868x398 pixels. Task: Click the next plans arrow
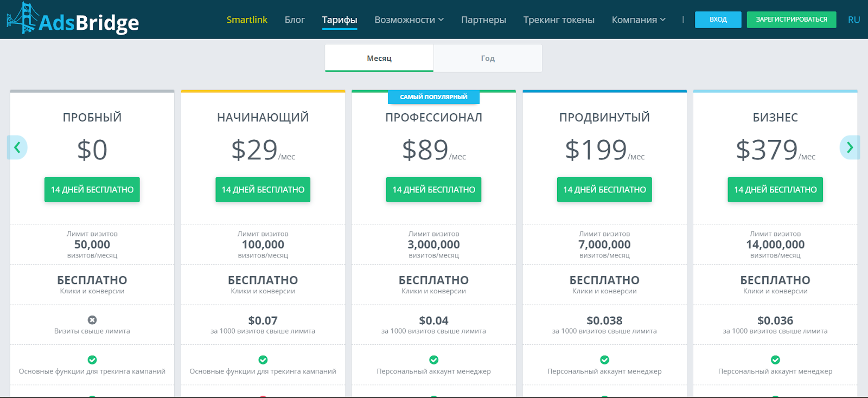(850, 147)
